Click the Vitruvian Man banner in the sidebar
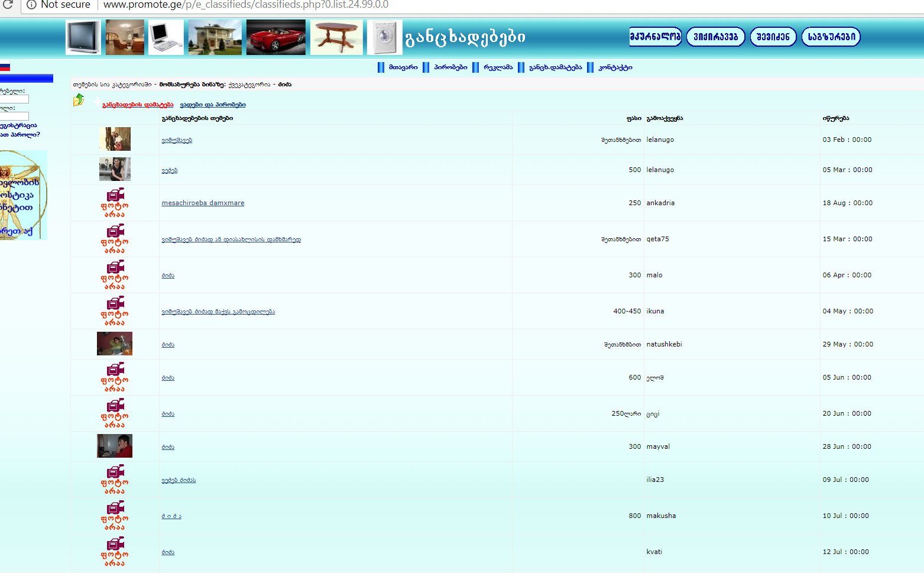 pyautogui.click(x=22, y=195)
